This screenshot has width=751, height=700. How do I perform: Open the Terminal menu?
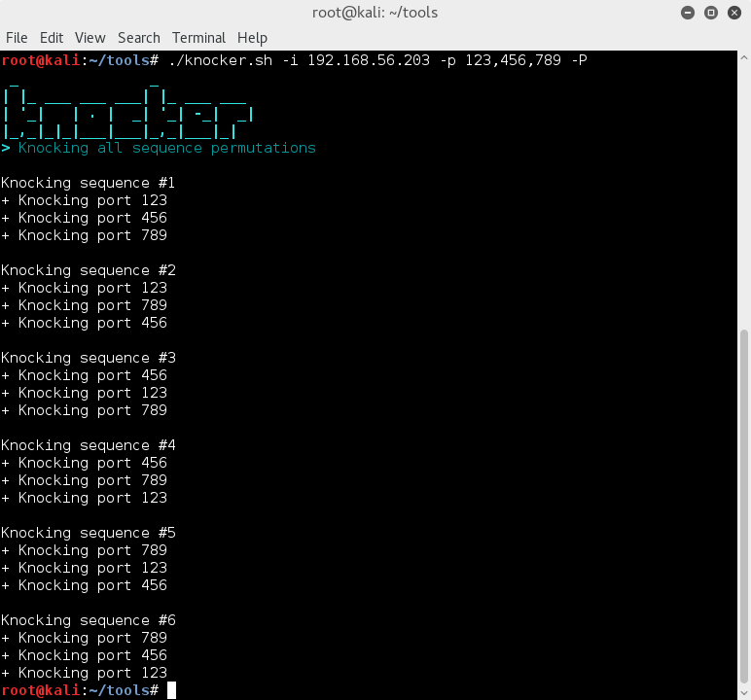tap(198, 38)
